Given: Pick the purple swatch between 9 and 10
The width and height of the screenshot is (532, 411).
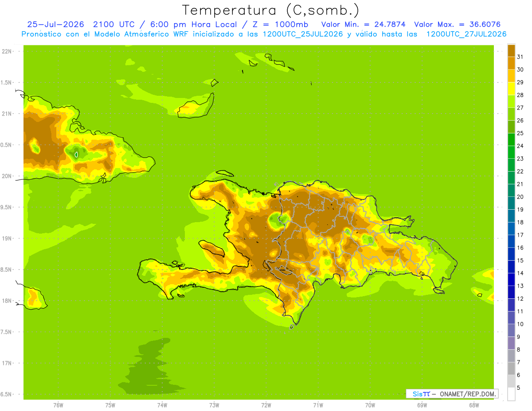Looking at the screenshot, I should (x=511, y=330).
